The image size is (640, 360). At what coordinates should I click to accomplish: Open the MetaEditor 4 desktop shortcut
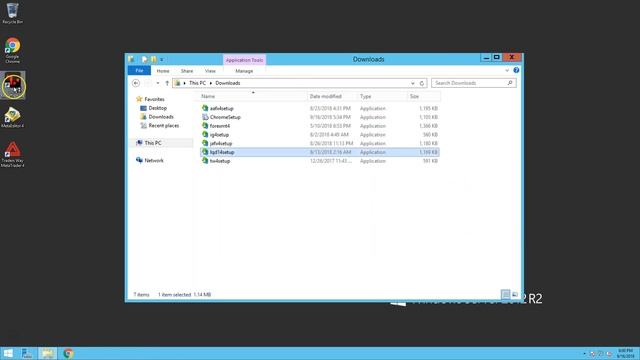(x=12, y=118)
